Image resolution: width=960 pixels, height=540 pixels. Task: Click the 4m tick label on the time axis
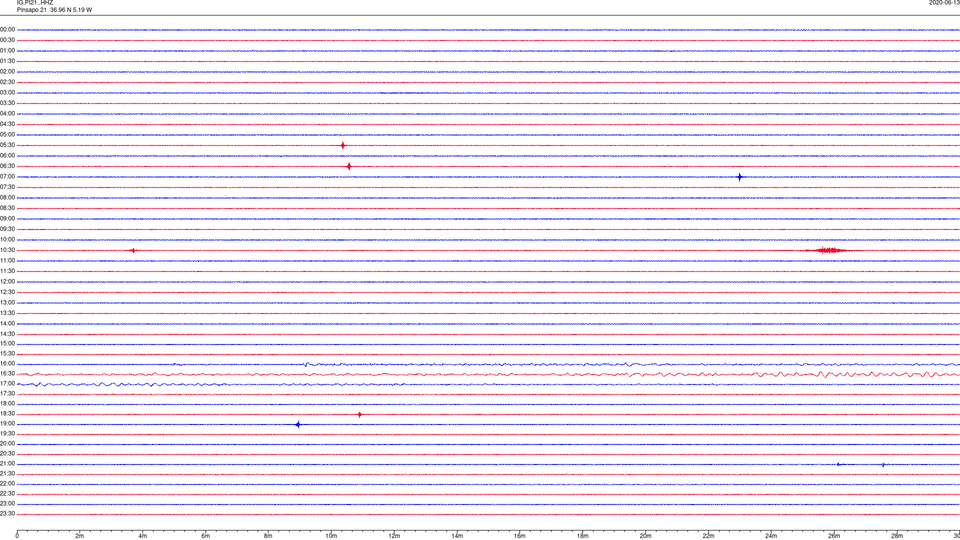click(143, 536)
